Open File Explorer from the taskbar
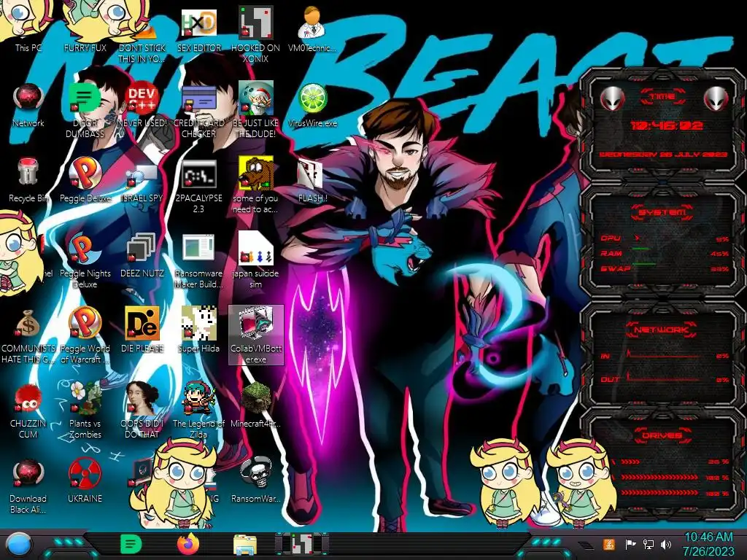The width and height of the screenshot is (747, 560). pos(245,545)
